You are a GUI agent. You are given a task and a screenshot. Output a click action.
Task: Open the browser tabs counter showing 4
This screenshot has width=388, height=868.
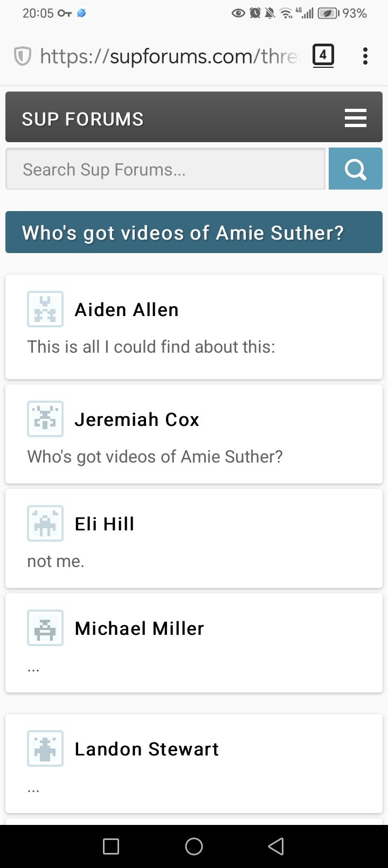323,55
